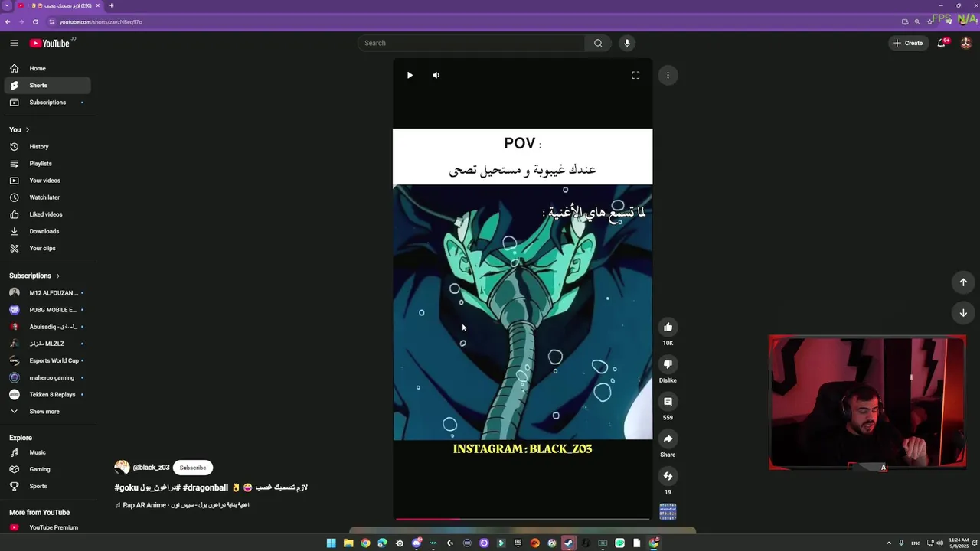980x551 pixels.
Task: Click the YouTube logo
Action: pos(50,43)
